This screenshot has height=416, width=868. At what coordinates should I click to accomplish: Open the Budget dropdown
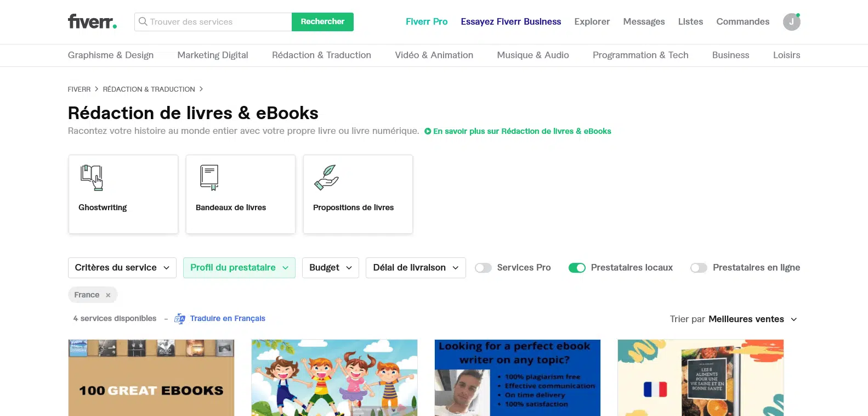coord(331,268)
